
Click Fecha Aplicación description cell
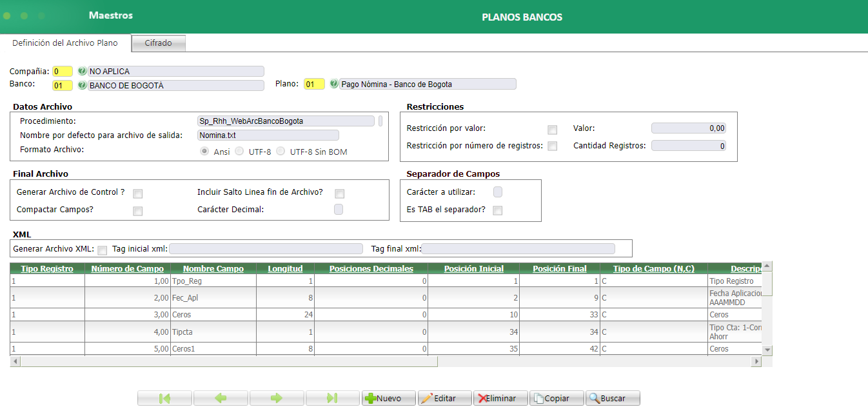pyautogui.click(x=735, y=297)
